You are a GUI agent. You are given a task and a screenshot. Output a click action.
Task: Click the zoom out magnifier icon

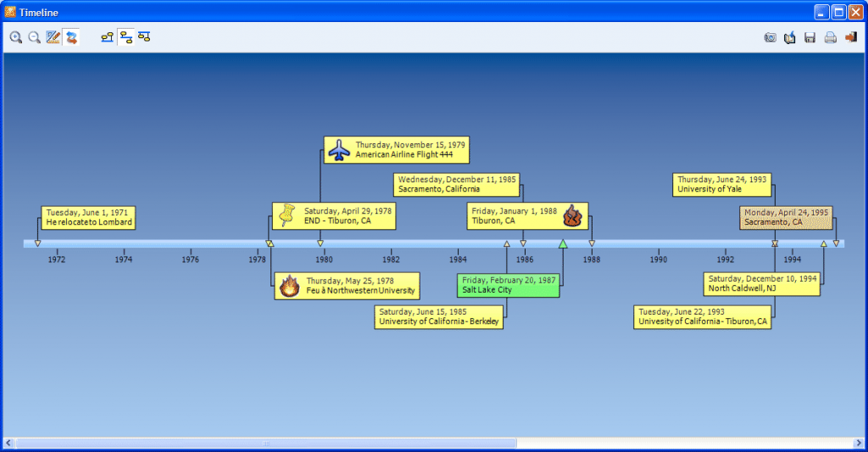(x=35, y=37)
